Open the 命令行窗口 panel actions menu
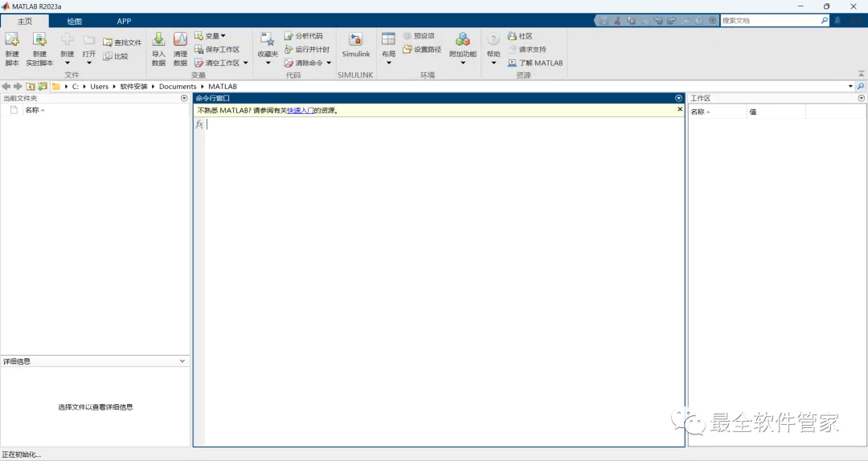Image resolution: width=868 pixels, height=461 pixels. point(678,98)
